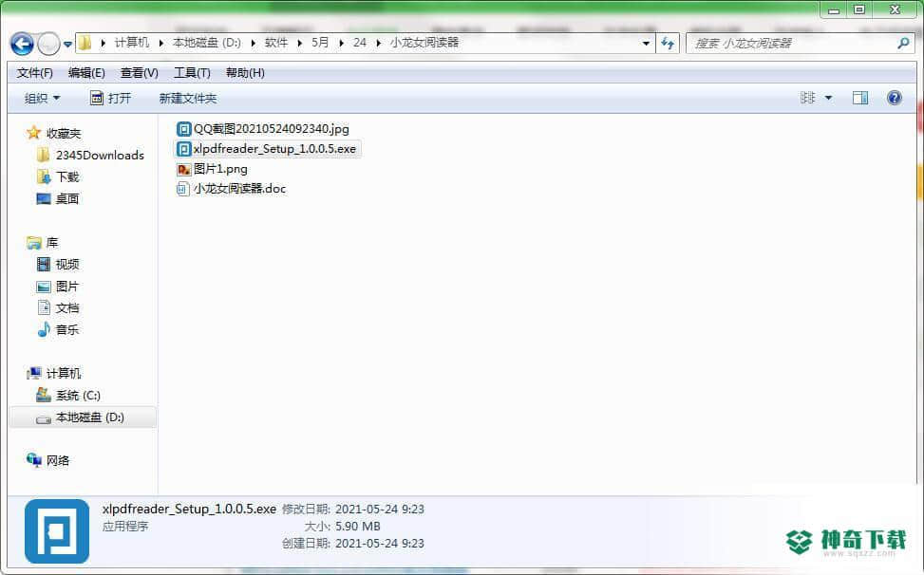Open the 查看(V) menu
This screenshot has height=575, width=924.
tap(139, 72)
